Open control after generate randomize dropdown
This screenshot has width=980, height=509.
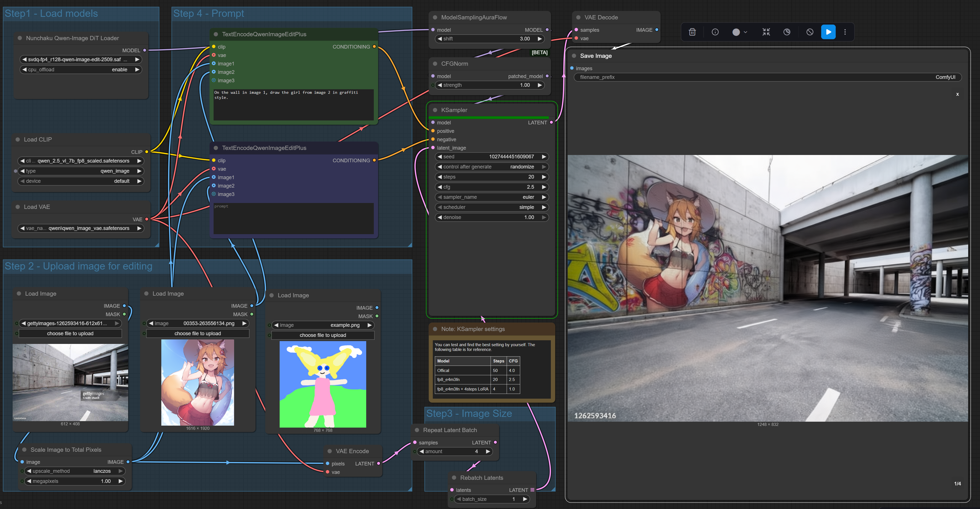coord(491,167)
